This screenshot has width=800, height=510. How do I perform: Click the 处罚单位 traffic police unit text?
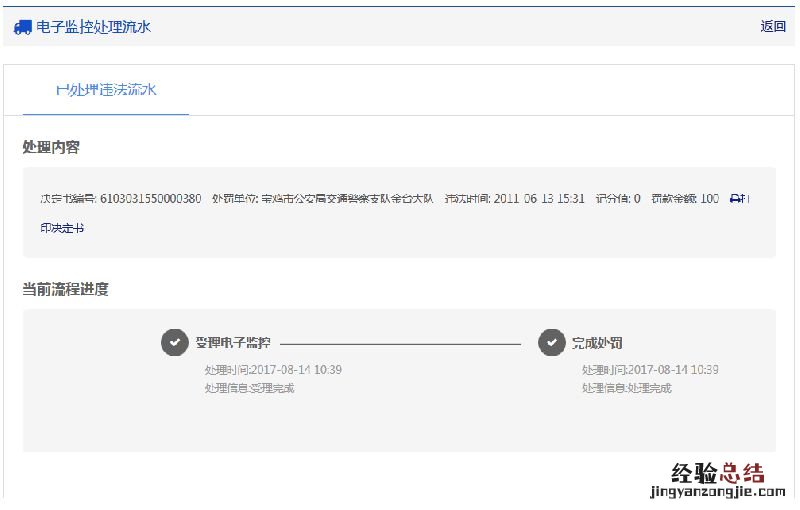[x=322, y=198]
